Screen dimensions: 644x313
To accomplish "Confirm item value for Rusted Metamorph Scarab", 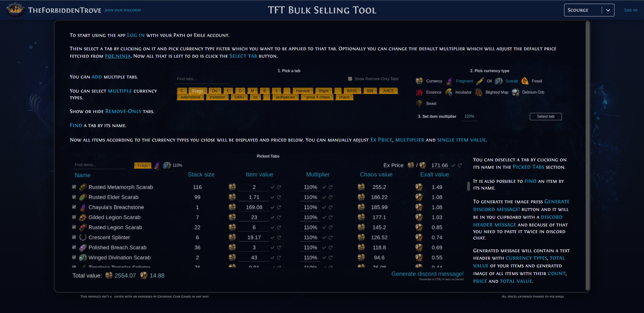I will coord(273,187).
